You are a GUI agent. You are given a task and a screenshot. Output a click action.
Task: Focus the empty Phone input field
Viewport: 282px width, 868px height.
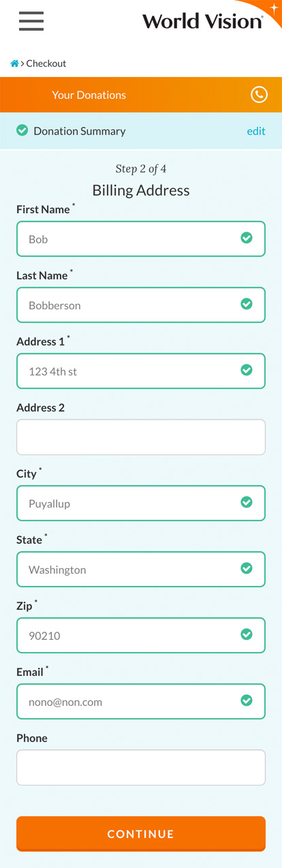point(141,768)
